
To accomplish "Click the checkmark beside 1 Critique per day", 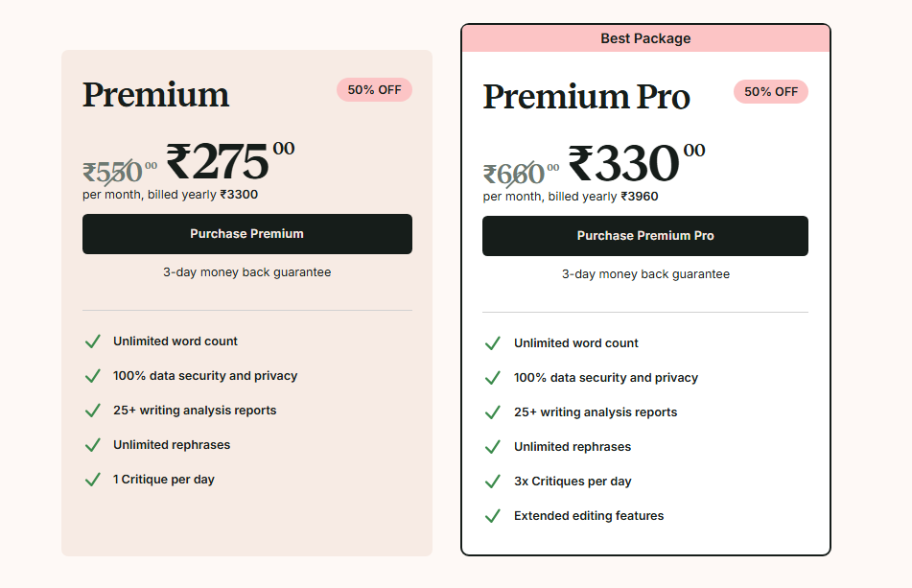I will pos(93,480).
